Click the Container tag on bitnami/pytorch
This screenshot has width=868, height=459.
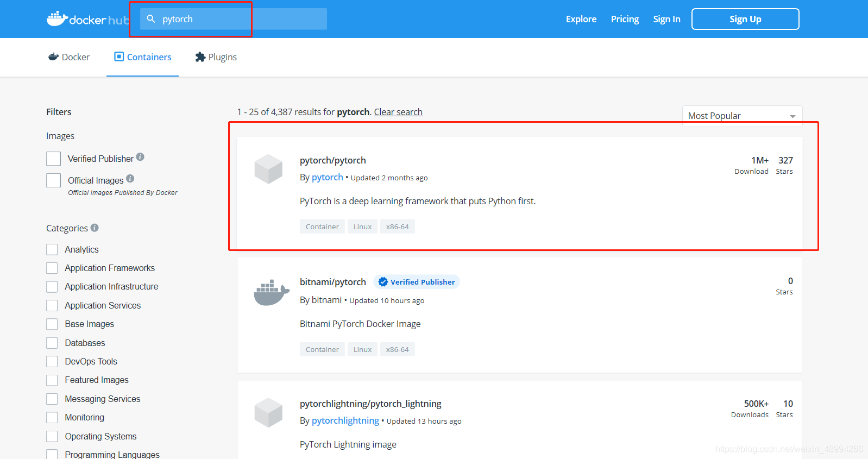(322, 349)
